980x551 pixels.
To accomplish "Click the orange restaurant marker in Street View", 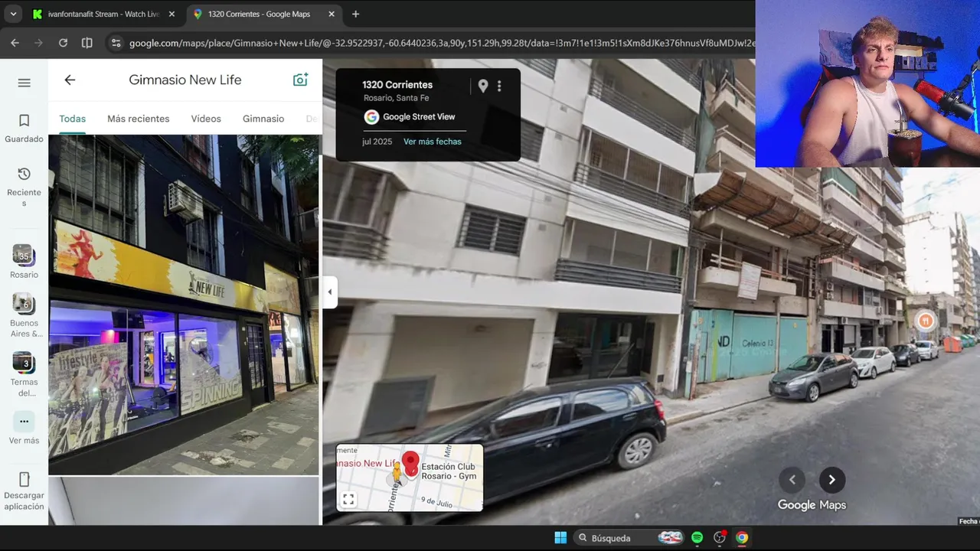I will [x=926, y=321].
